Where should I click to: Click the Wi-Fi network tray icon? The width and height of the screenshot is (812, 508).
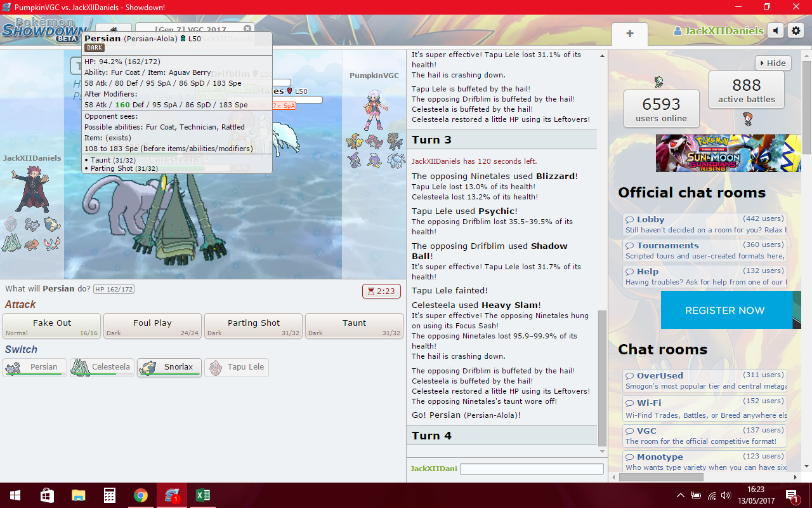click(712, 495)
